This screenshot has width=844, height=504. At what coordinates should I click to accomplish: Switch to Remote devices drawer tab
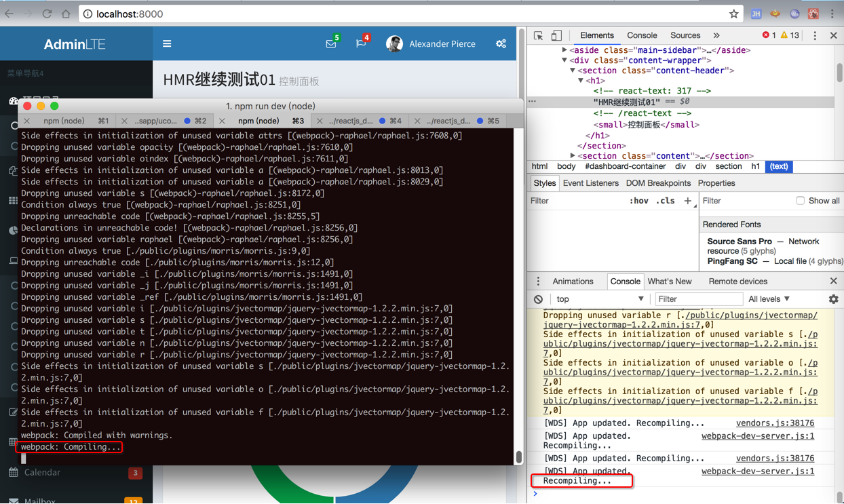click(737, 282)
